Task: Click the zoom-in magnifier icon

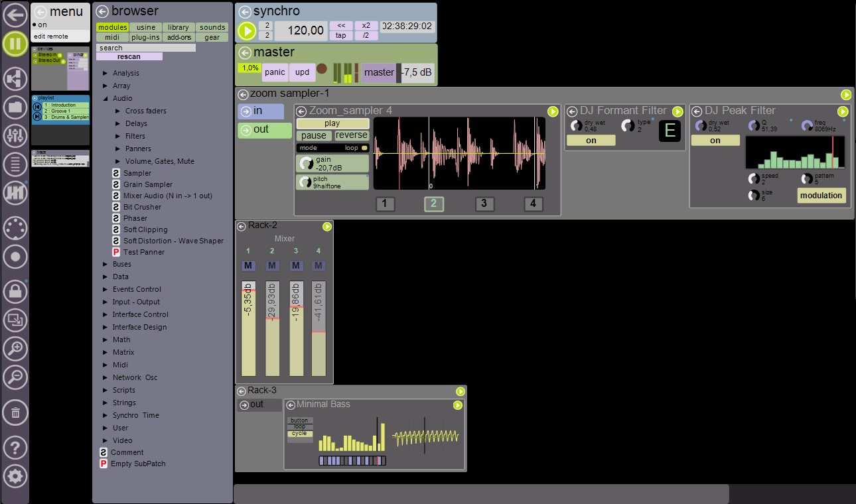Action: click(15, 348)
